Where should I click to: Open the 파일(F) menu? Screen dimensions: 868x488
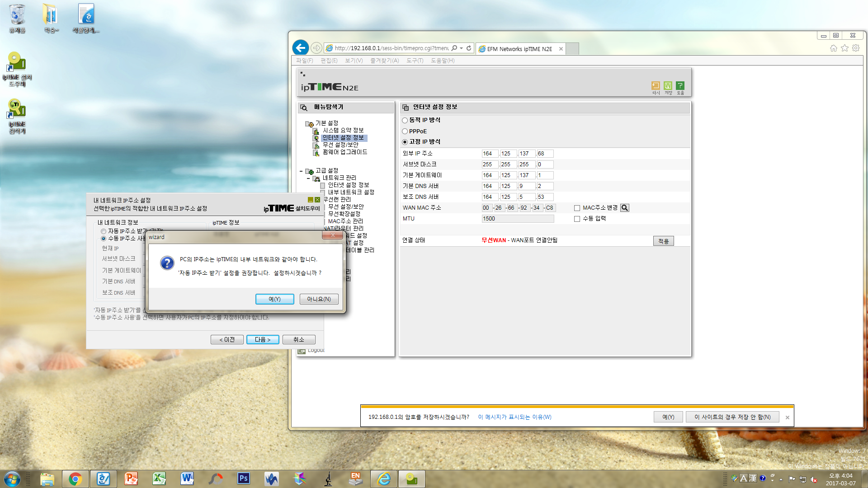pyautogui.click(x=304, y=61)
